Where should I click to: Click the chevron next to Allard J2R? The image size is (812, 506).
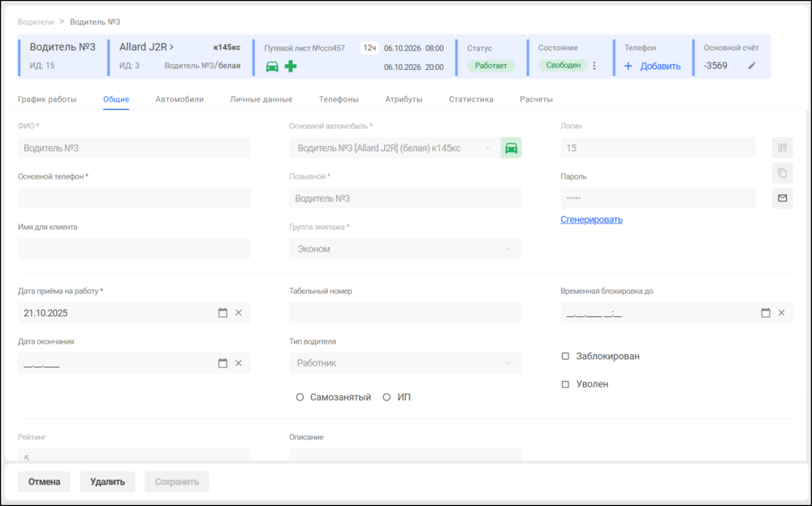tap(171, 47)
